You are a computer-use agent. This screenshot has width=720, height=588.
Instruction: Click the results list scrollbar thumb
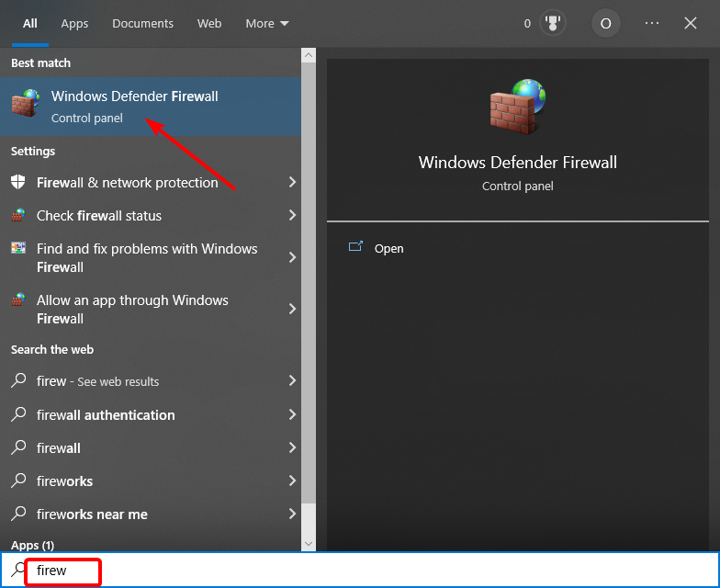(309, 283)
